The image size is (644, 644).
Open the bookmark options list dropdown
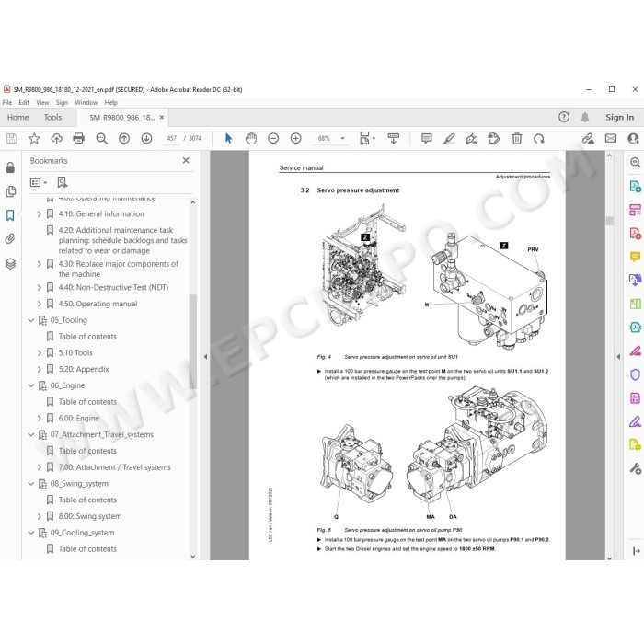point(39,182)
